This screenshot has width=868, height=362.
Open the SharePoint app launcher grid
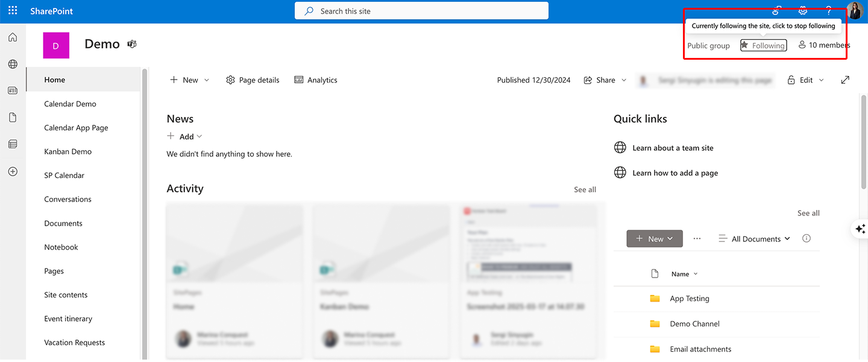click(x=12, y=10)
